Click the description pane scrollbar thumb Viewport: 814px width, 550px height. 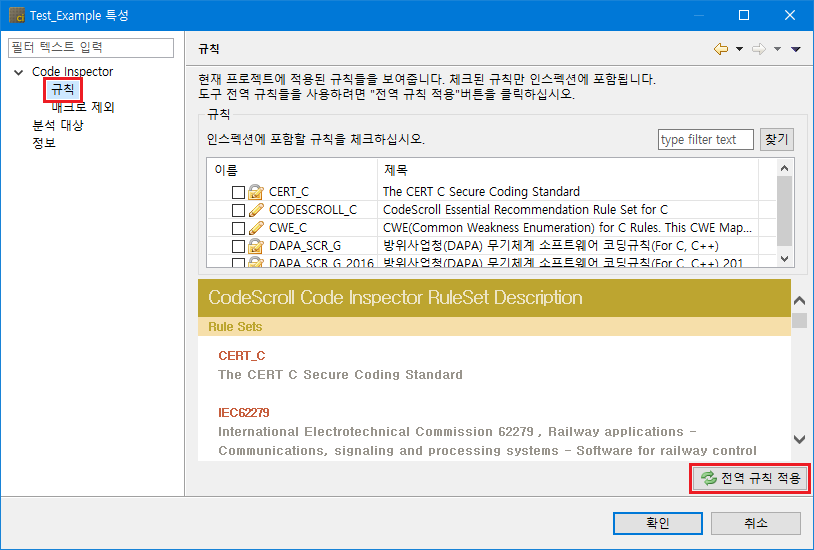(x=799, y=320)
